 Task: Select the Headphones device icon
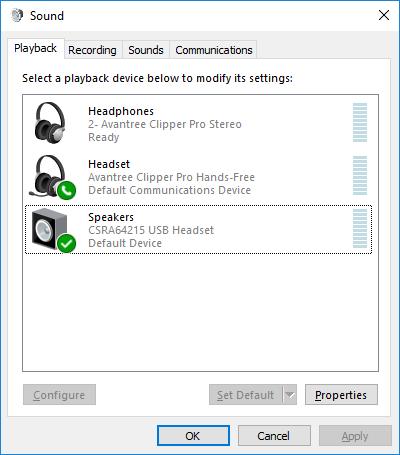click(50, 123)
